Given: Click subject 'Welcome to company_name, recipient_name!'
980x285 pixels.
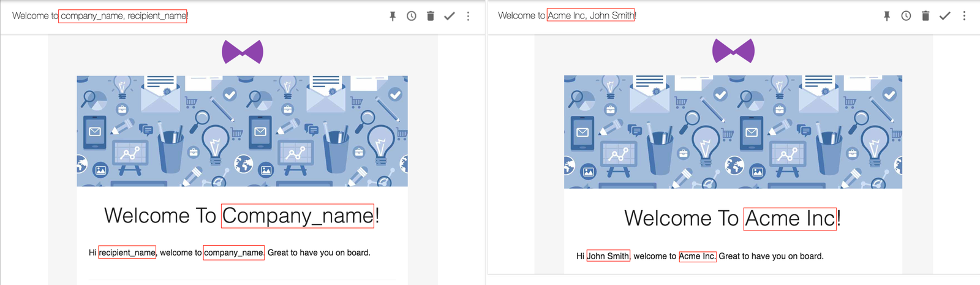Looking at the screenshot, I should (100, 16).
